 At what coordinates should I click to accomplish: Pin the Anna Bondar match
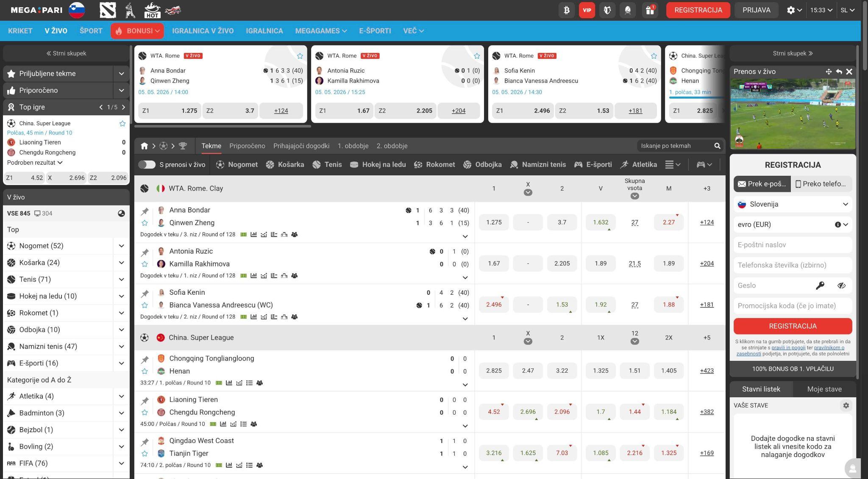145,211
